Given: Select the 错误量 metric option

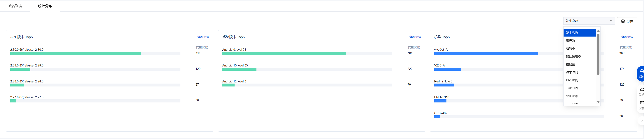Looking at the screenshot, I should [x=570, y=64].
